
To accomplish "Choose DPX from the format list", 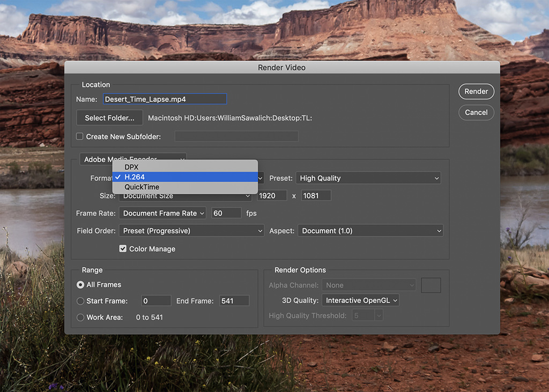I will pos(185,167).
